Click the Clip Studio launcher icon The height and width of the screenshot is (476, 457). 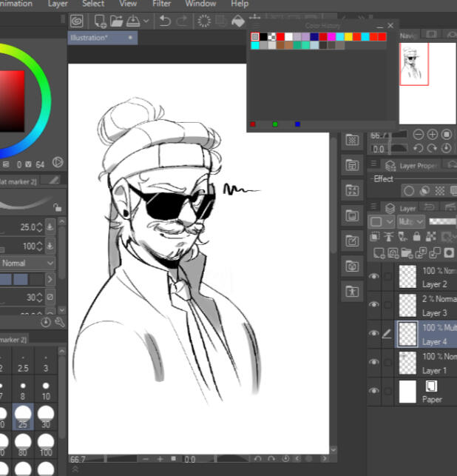pyautogui.click(x=77, y=21)
